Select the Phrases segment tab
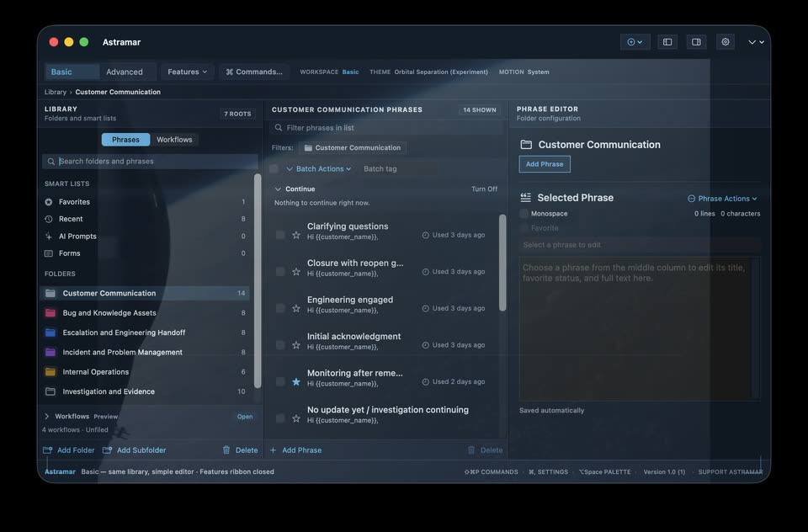 tap(125, 140)
